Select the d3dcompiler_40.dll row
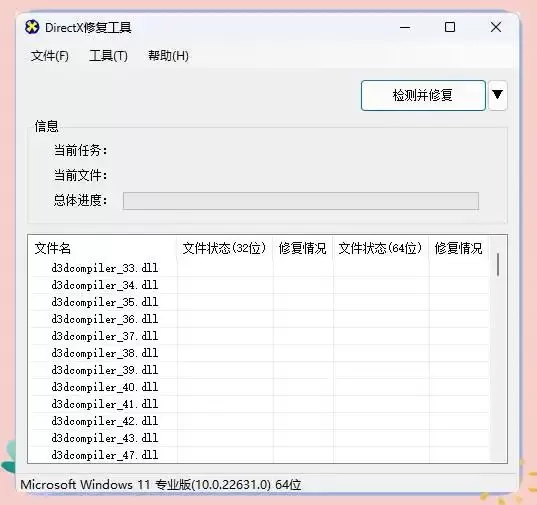537x505 pixels. 260,387
